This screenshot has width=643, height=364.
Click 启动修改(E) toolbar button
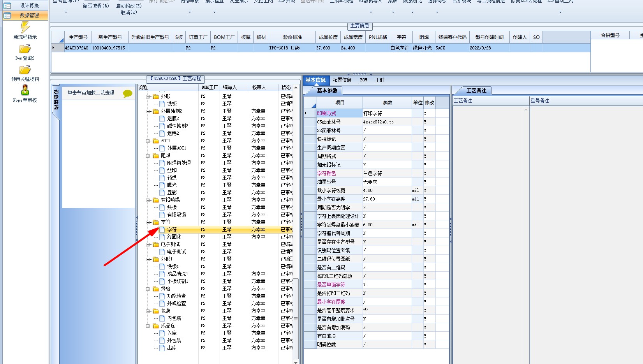[129, 6]
